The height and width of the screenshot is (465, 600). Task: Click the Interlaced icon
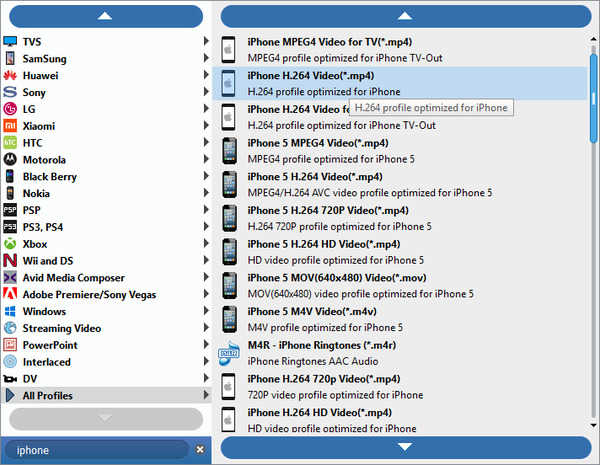(10, 362)
